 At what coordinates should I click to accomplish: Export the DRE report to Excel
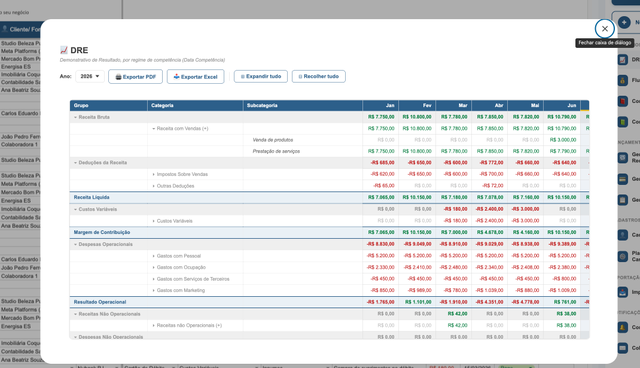(196, 77)
